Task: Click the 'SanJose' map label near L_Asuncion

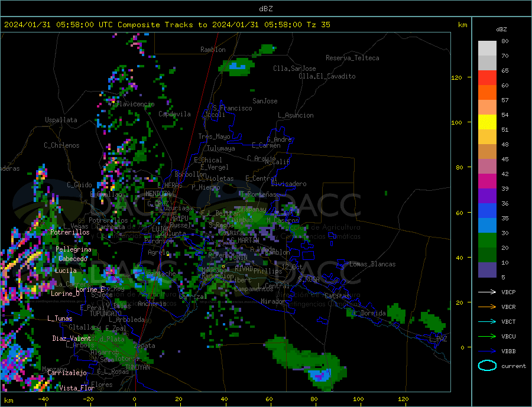Action: 265,101
